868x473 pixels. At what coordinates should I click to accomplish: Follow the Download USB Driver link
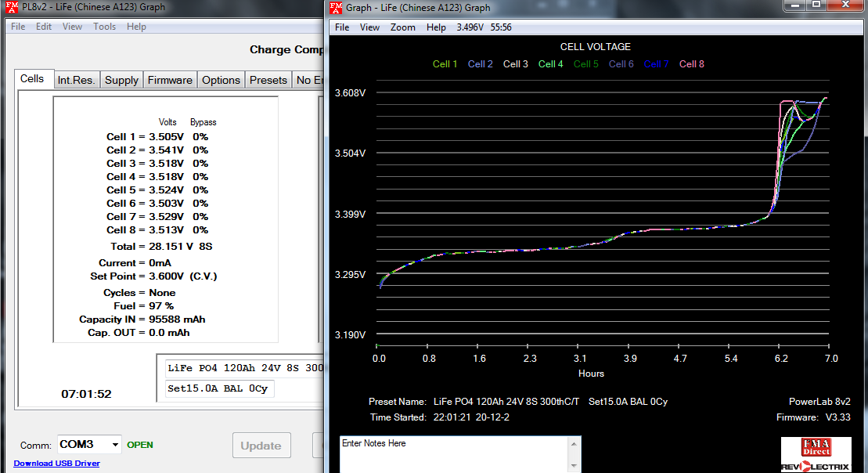tap(56, 464)
